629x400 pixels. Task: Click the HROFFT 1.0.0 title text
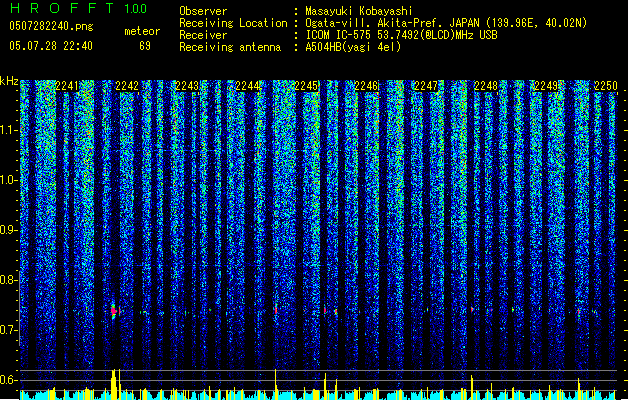(x=79, y=8)
